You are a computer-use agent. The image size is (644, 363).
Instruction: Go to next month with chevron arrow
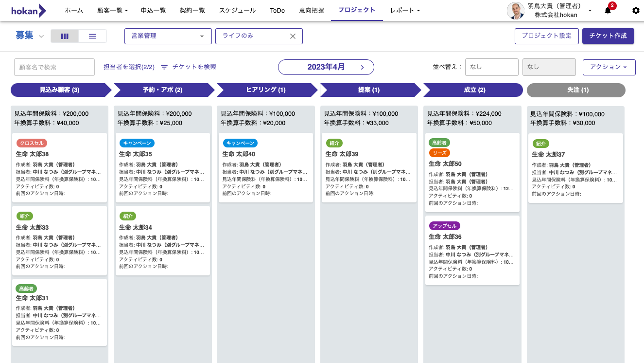[x=362, y=67]
